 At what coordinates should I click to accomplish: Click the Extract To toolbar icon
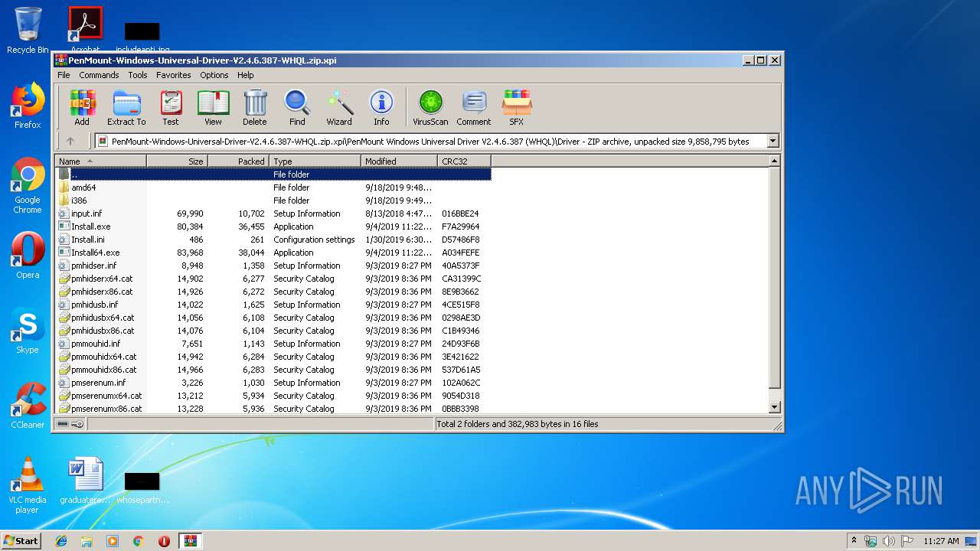pos(126,107)
